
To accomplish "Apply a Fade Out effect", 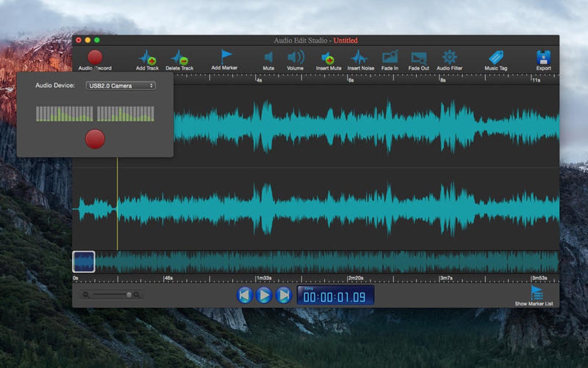I will (x=419, y=58).
